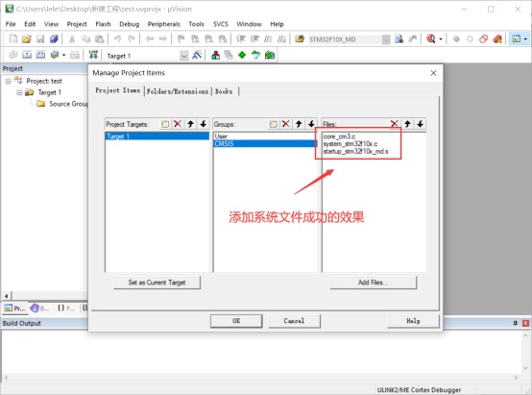Screen dimensions: 532x395
Task: Click the start debug session magnifier icon
Action: (x=431, y=39)
